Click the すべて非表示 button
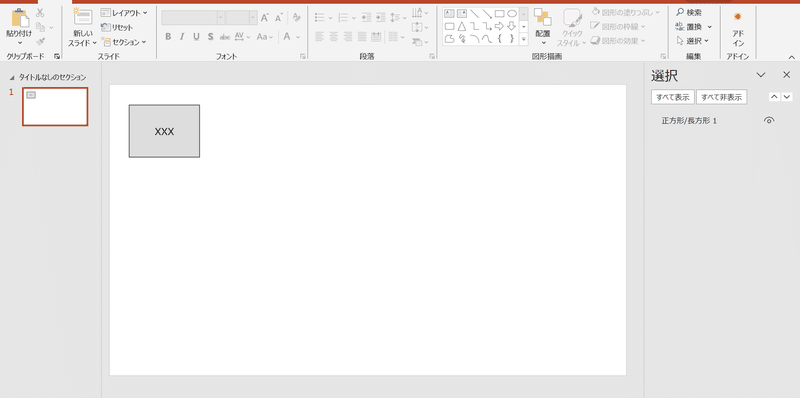Screen dimensions: 800x398 [721, 97]
